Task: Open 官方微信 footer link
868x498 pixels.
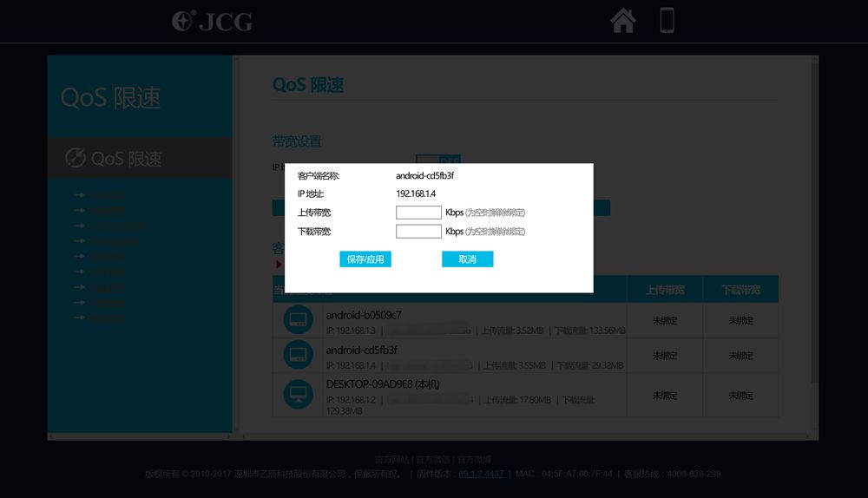Action: point(432,460)
